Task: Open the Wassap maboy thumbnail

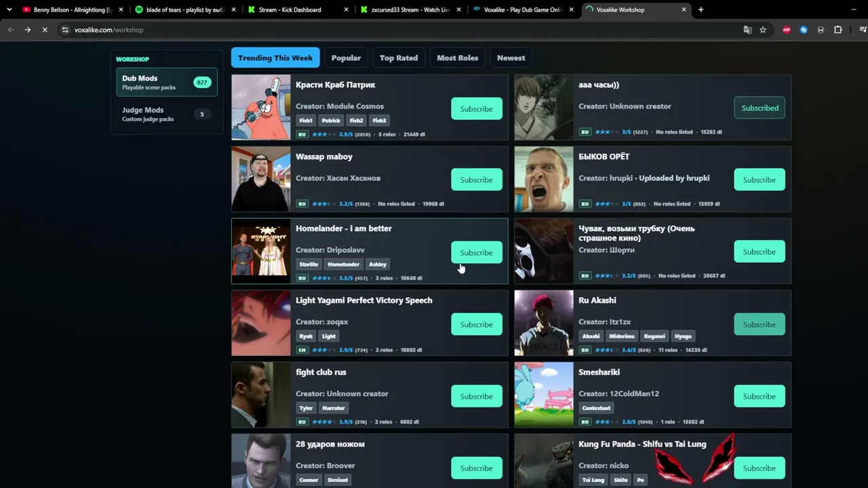Action: (261, 179)
